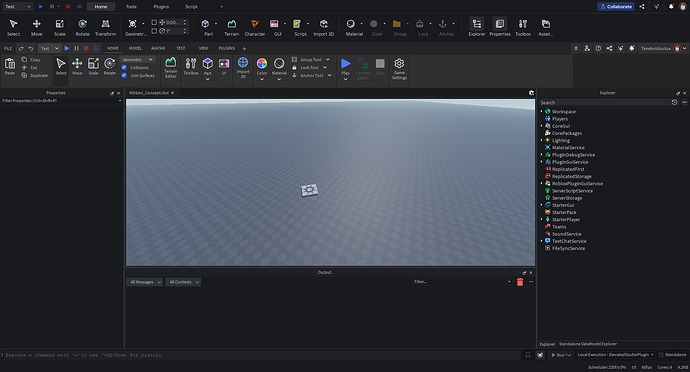Click Copy in the clipboard group
The height and width of the screenshot is (372, 690).
[x=31, y=59]
